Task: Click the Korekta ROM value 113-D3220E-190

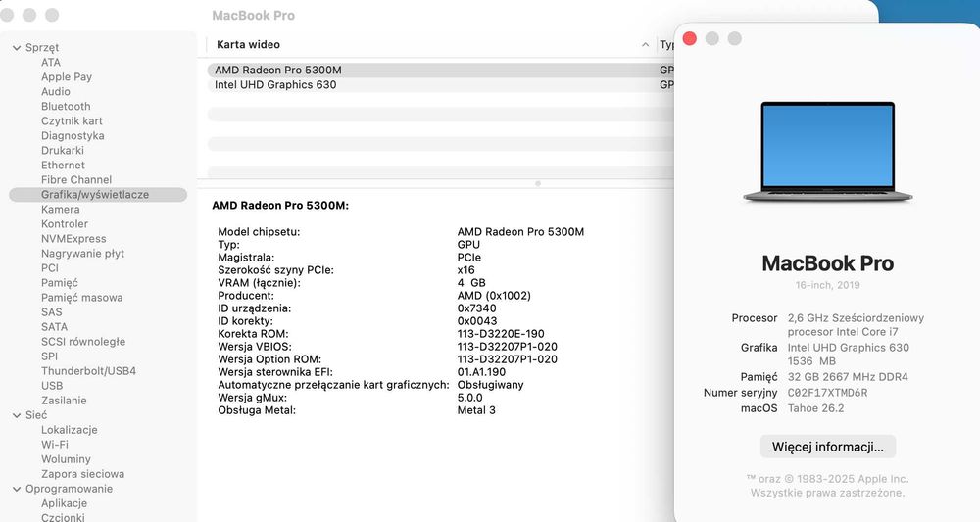Action: 501,334
